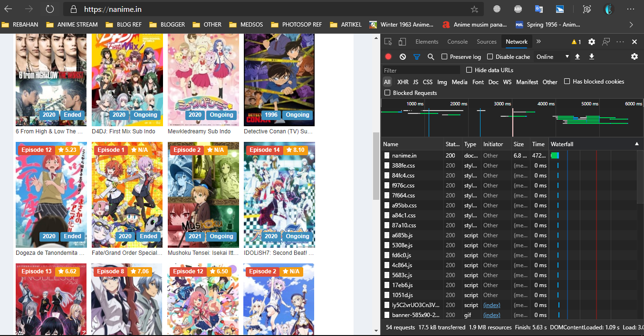
Task: Focus the network Filter input
Action: pyautogui.click(x=421, y=70)
